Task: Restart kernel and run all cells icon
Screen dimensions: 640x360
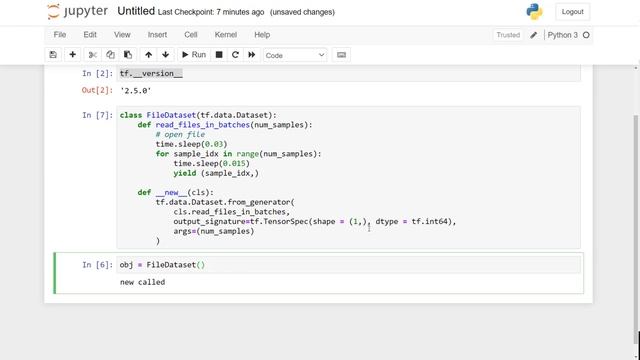Action: click(x=251, y=55)
